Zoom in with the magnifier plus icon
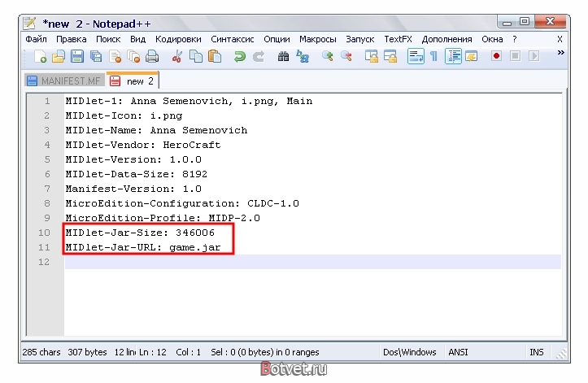 [x=328, y=57]
